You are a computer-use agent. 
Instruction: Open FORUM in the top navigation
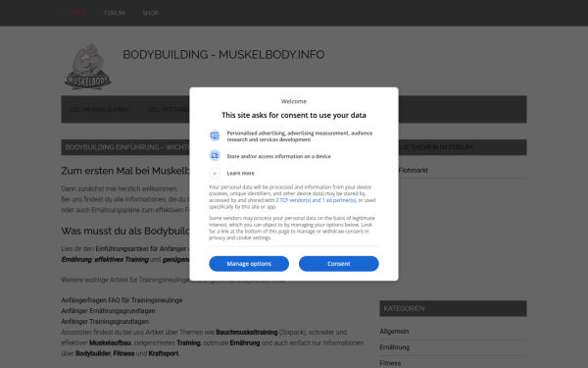(x=115, y=13)
